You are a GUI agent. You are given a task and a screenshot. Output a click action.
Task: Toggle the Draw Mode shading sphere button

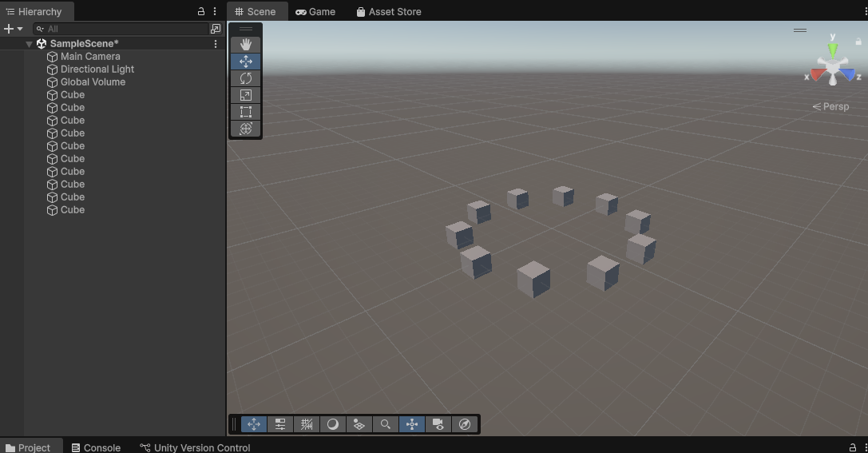pos(333,424)
